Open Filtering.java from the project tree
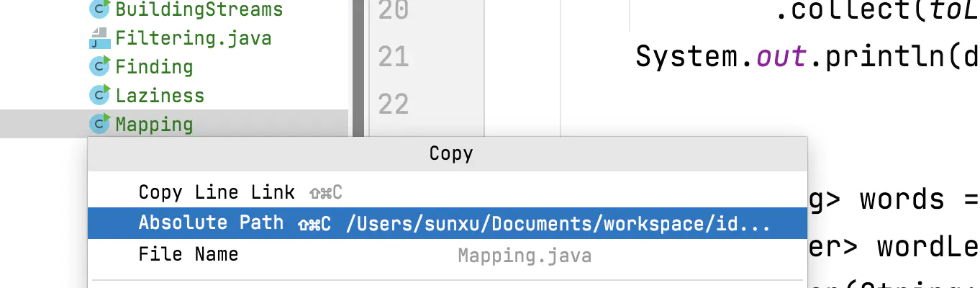Image resolution: width=980 pixels, height=288 pixels. [193, 38]
